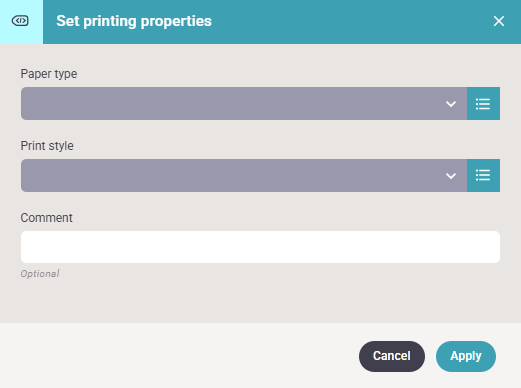The image size is (521, 388).
Task: Select the Paper type combo box field
Action: pyautogui.click(x=244, y=104)
